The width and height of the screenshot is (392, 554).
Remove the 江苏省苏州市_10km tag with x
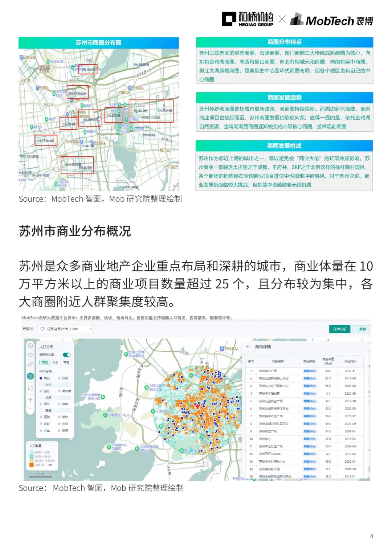pyautogui.click(x=90, y=329)
